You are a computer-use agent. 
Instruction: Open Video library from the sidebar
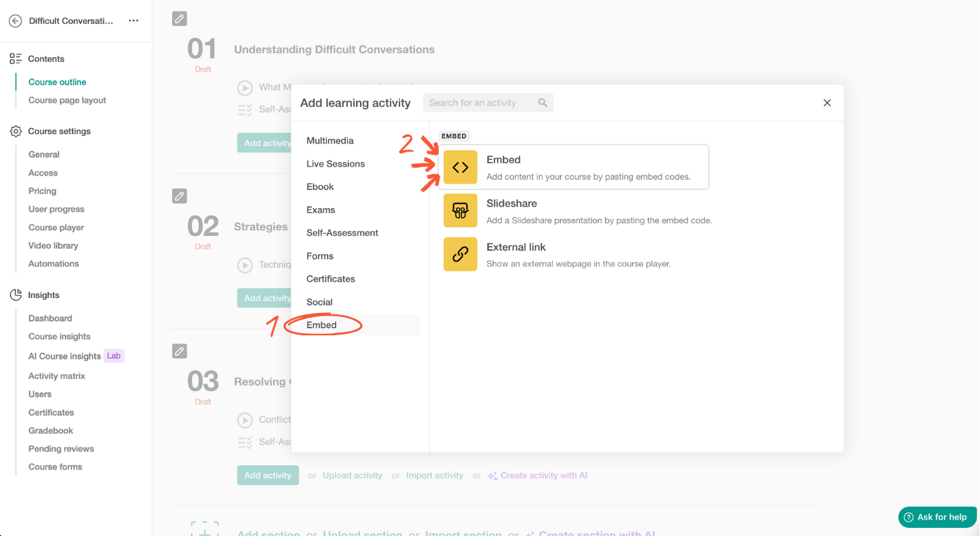[x=53, y=245]
